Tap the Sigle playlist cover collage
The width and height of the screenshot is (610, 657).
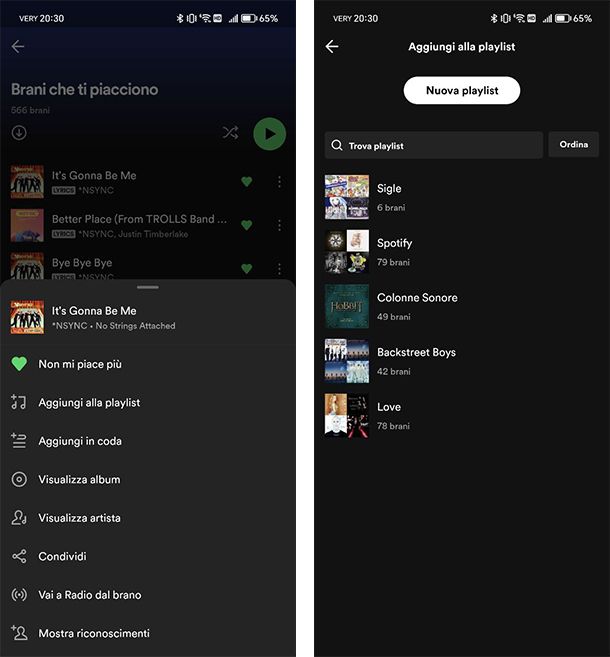pos(347,197)
